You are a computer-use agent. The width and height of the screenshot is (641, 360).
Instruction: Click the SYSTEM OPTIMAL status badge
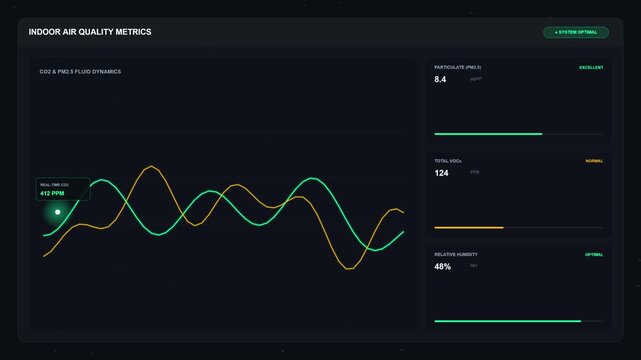tap(576, 32)
